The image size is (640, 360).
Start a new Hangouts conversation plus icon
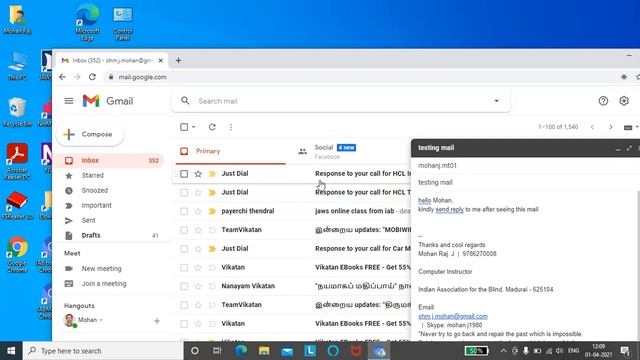click(x=157, y=321)
